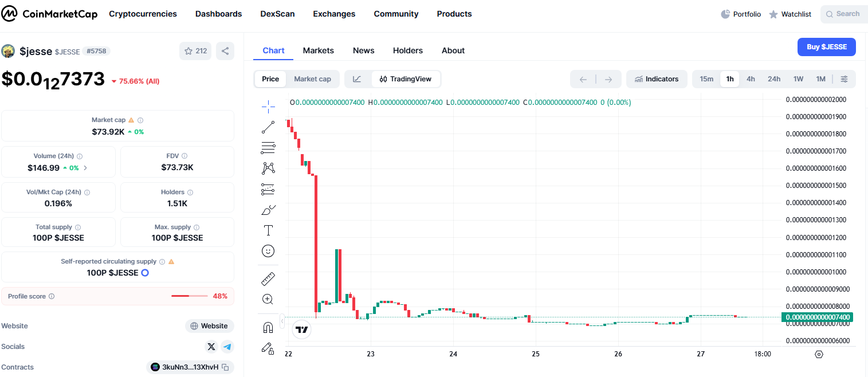Open the X (Twitter) social link
Image resolution: width=868 pixels, height=377 pixels.
click(x=211, y=347)
